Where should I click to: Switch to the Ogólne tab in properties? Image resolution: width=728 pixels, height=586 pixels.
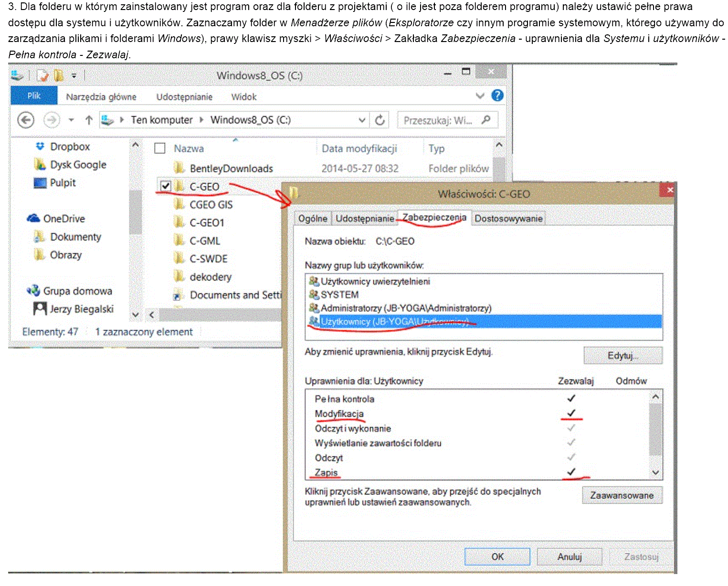313,219
